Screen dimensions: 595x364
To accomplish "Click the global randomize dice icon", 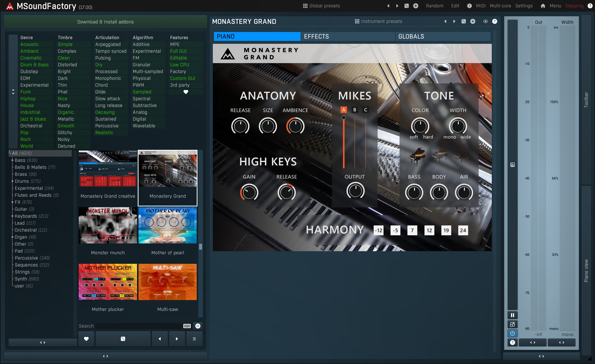I will click(x=407, y=6).
